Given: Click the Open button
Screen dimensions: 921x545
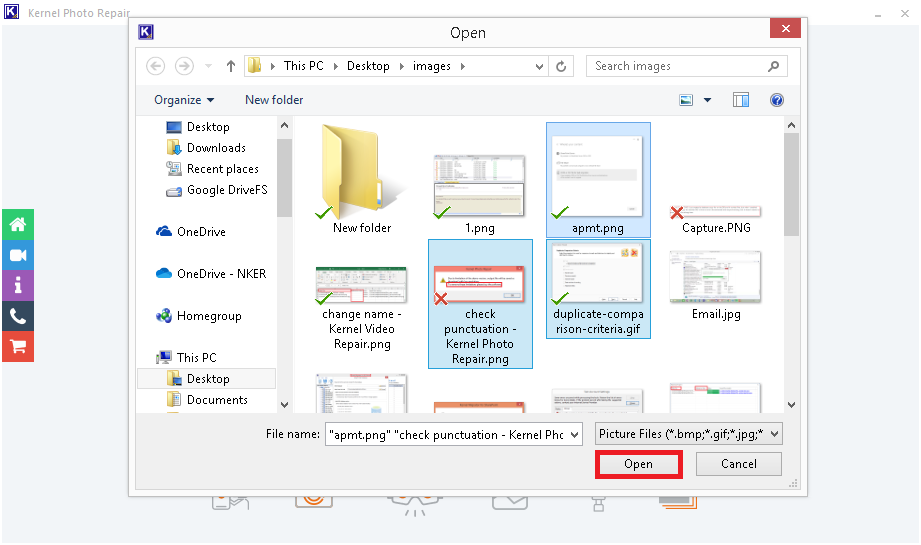Looking at the screenshot, I should tap(638, 464).
